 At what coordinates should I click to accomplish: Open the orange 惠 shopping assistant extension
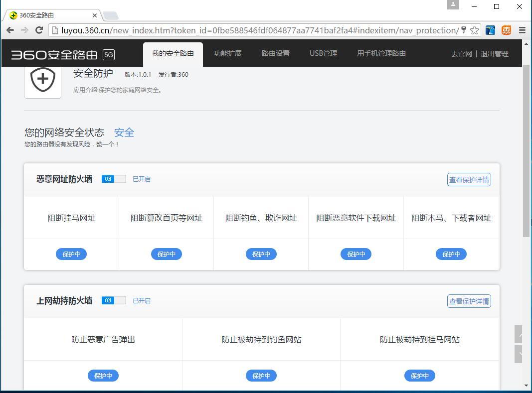pyautogui.click(x=506, y=30)
